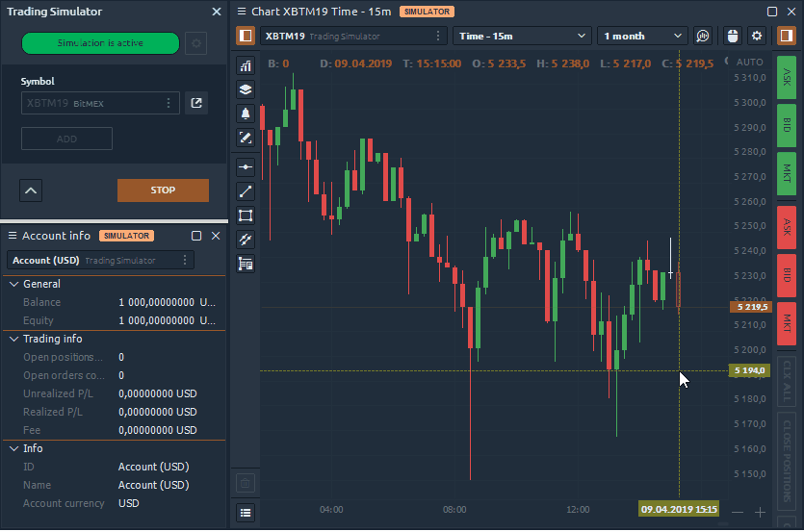This screenshot has height=532, width=804.
Task: Click the simulator settings gear icon
Action: (x=195, y=43)
